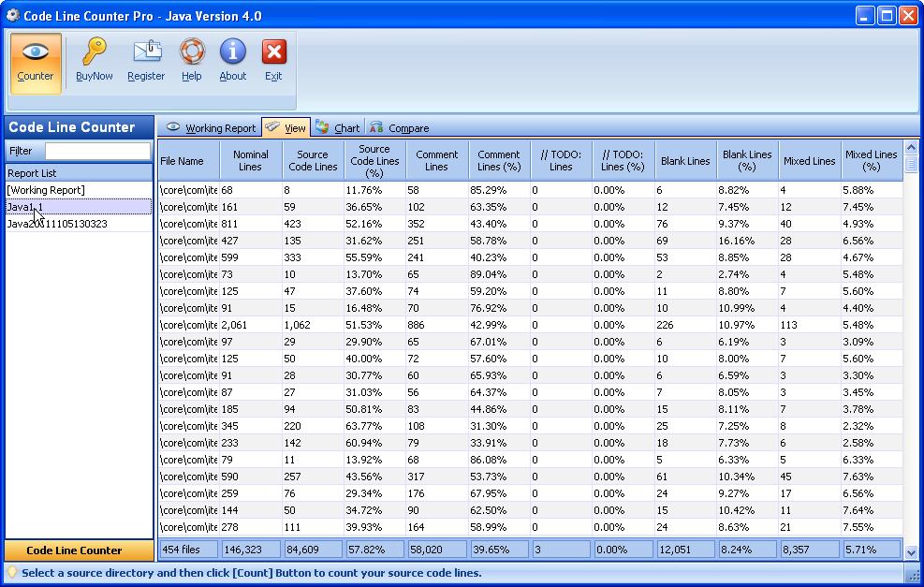Image resolution: width=924 pixels, height=587 pixels.
Task: Click the scroll up arrow of the table
Action: tap(911, 147)
